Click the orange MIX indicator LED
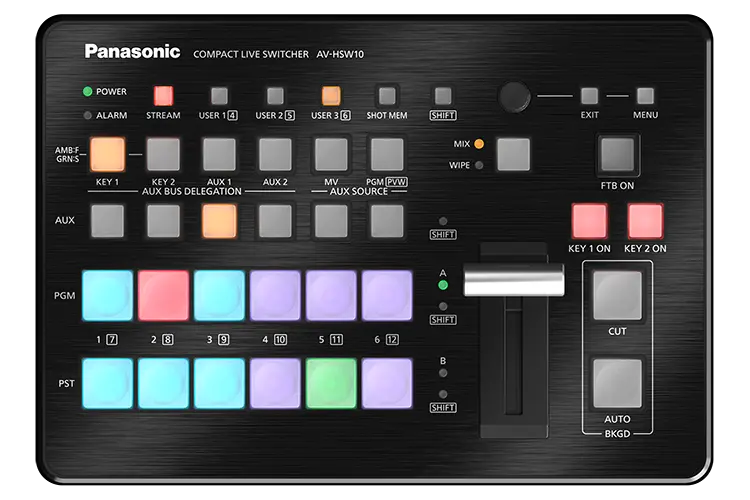The image size is (750, 500). (479, 144)
